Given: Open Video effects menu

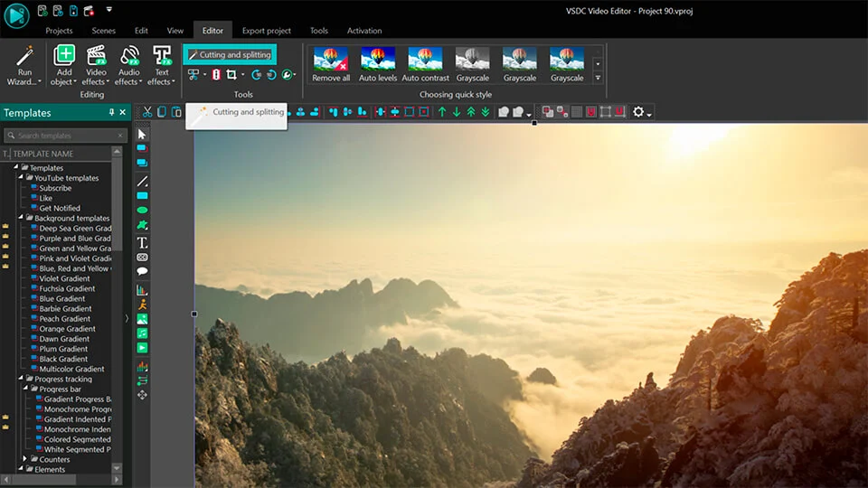Looking at the screenshot, I should pyautogui.click(x=96, y=65).
